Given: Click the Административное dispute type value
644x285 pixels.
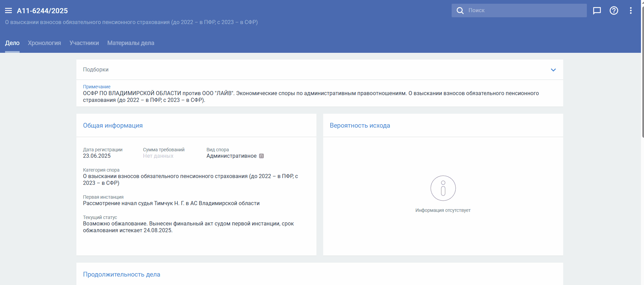Looking at the screenshot, I should click(232, 156).
